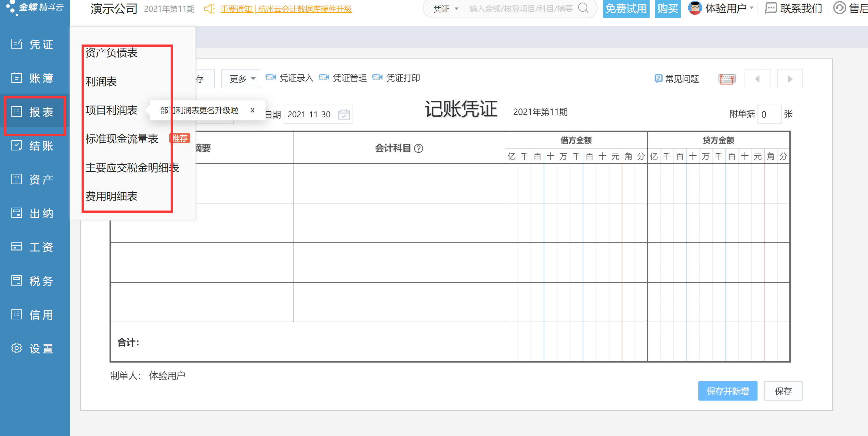Select 资产负债表 from report menu
Viewport: 868px width, 436px height.
[x=111, y=53]
